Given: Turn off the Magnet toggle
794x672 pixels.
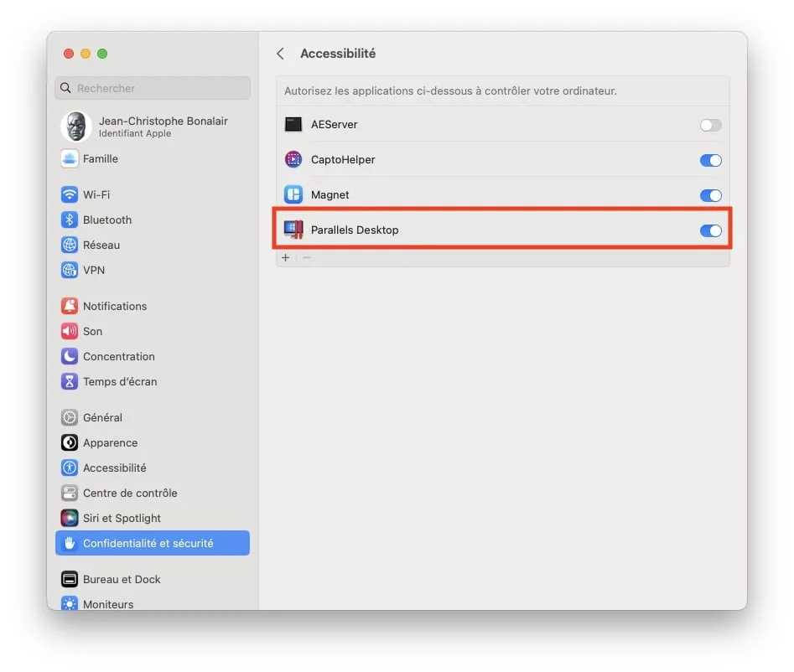Looking at the screenshot, I should pyautogui.click(x=710, y=195).
